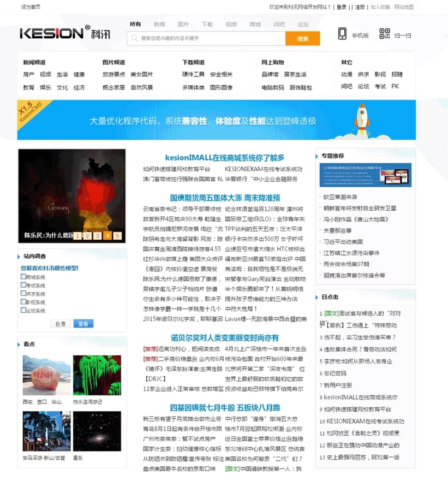Image resolution: width=448 pixels, height=481 pixels.
Task: Select the 商城 search tab
Action: [x=255, y=24]
